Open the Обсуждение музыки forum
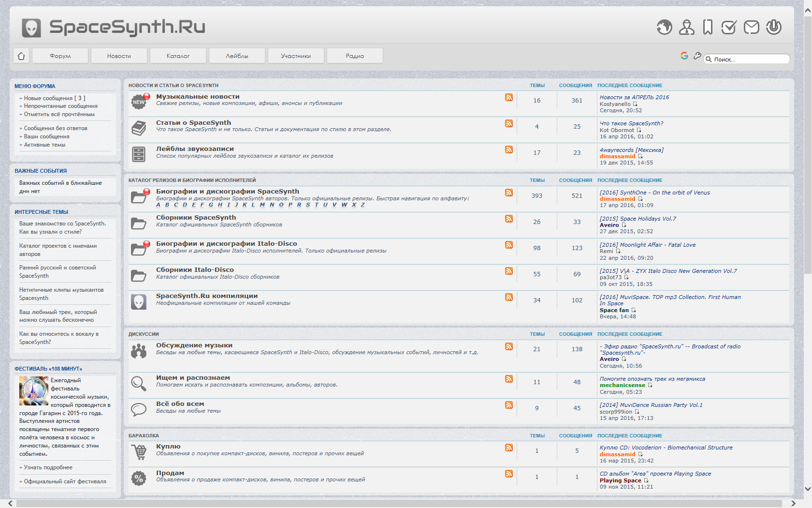812x508 pixels. (x=194, y=345)
